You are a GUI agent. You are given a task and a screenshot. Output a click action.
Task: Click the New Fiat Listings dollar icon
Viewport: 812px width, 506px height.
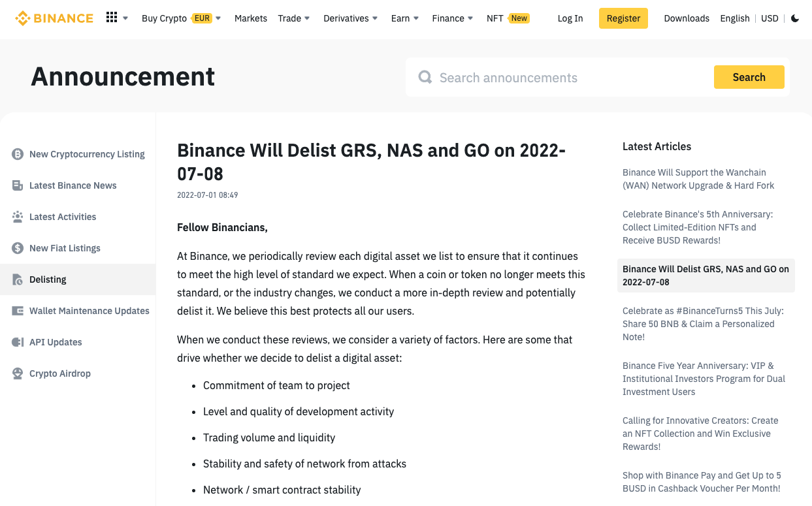(18, 248)
